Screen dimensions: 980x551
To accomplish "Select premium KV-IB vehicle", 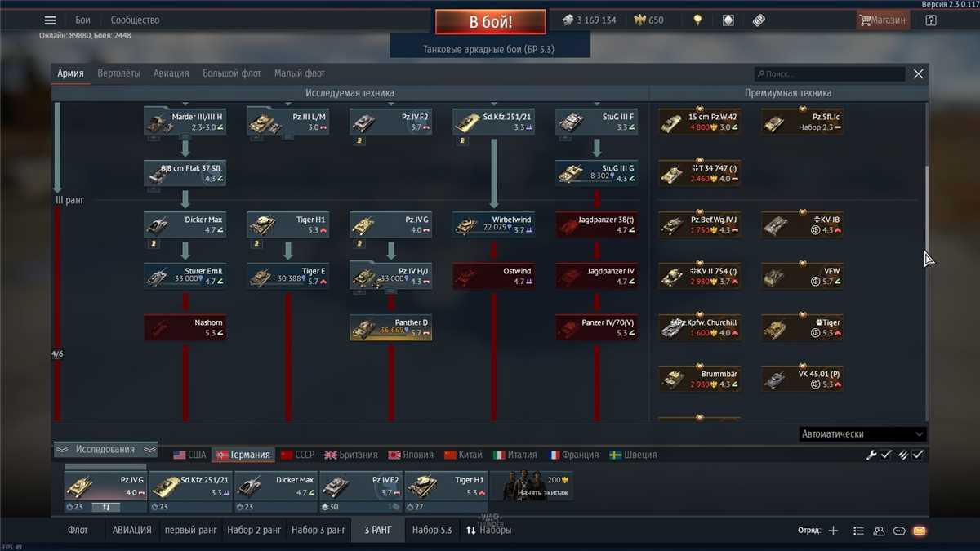I will [803, 224].
